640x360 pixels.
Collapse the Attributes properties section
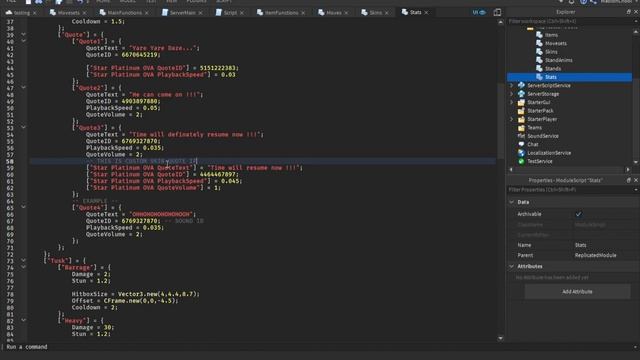[512, 266]
